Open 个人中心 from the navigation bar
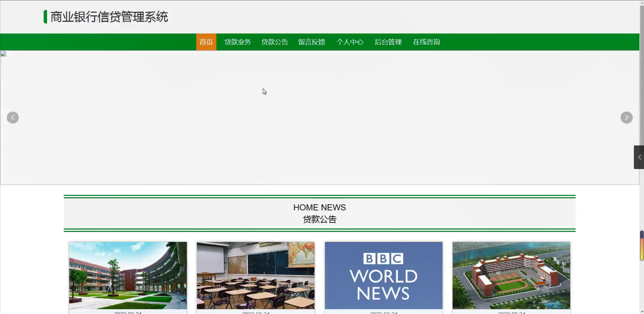644x314 pixels. click(x=350, y=42)
